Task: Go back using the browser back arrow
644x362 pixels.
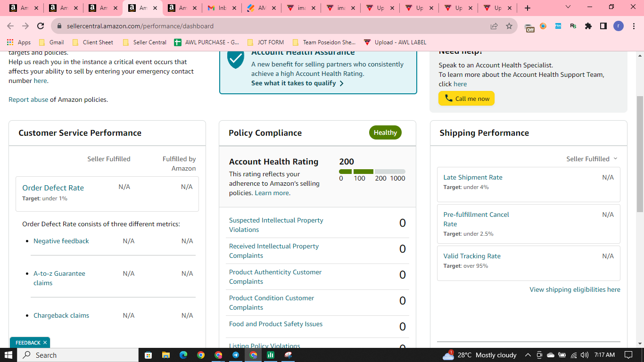Action: [10, 26]
